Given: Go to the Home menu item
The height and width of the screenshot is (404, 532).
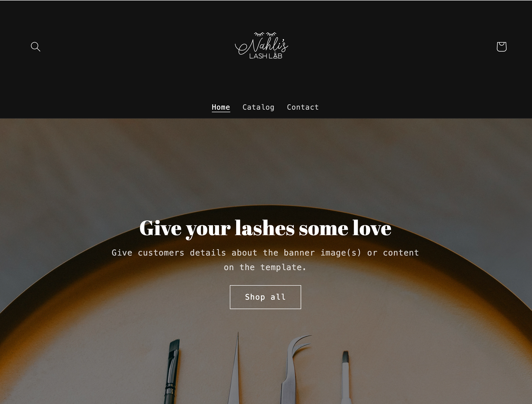Looking at the screenshot, I should pos(221,107).
